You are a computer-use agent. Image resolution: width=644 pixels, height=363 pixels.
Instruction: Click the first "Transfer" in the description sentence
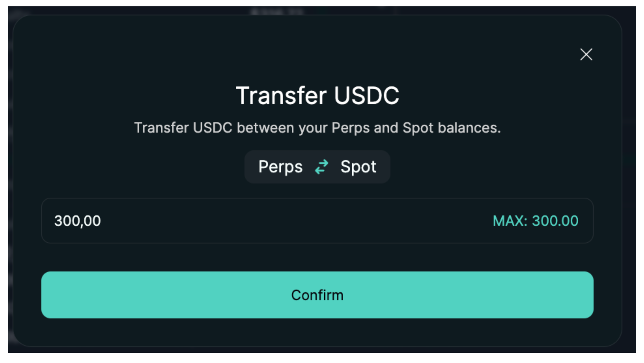click(161, 128)
